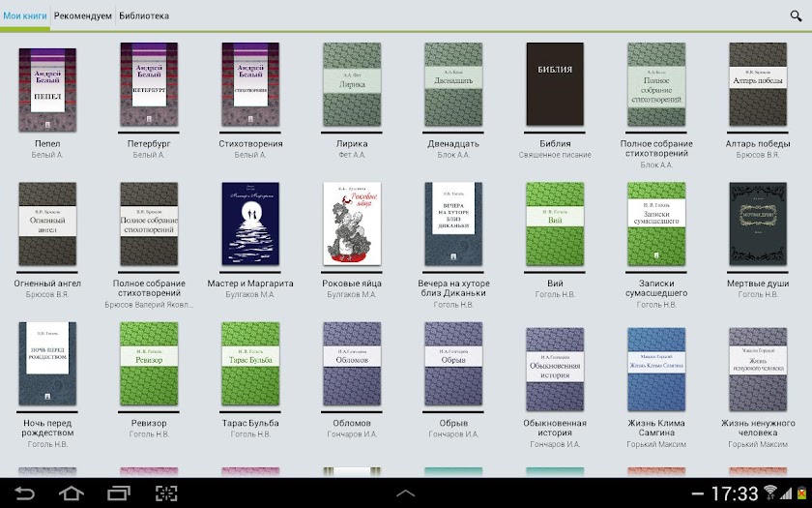Image resolution: width=812 pixels, height=508 pixels.
Task: Open the Жизнь ненужного человека cover
Action: pos(758,369)
